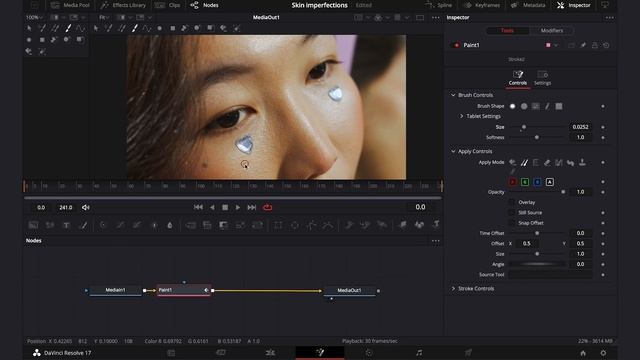Open the Effects Library panel
The width and height of the screenshot is (640, 360).
click(x=123, y=5)
